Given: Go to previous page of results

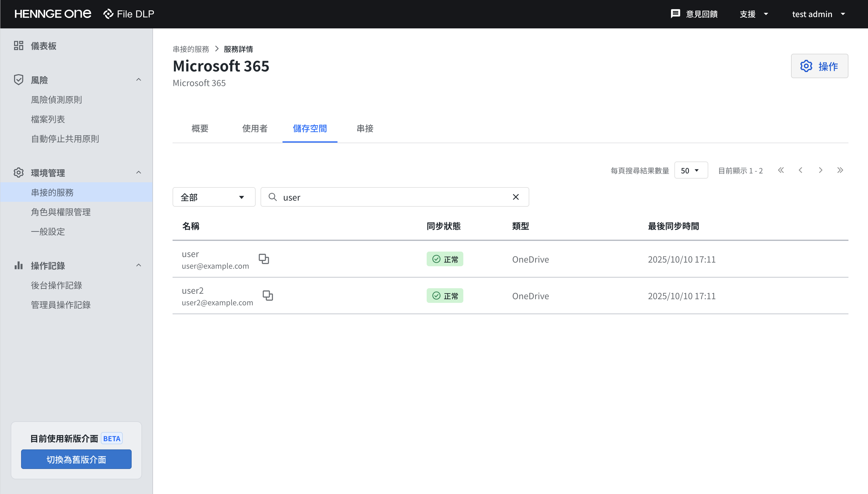Looking at the screenshot, I should point(801,170).
